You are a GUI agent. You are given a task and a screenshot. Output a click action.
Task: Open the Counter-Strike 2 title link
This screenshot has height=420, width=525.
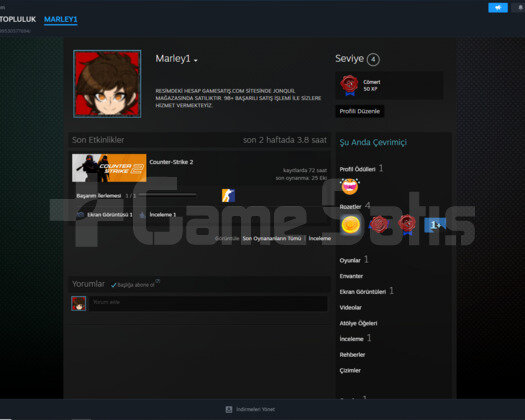tap(171, 162)
